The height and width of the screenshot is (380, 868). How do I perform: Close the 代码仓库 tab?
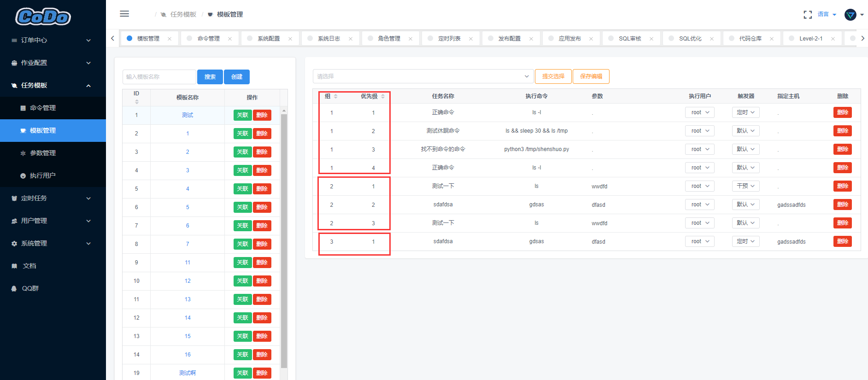pyautogui.click(x=772, y=39)
